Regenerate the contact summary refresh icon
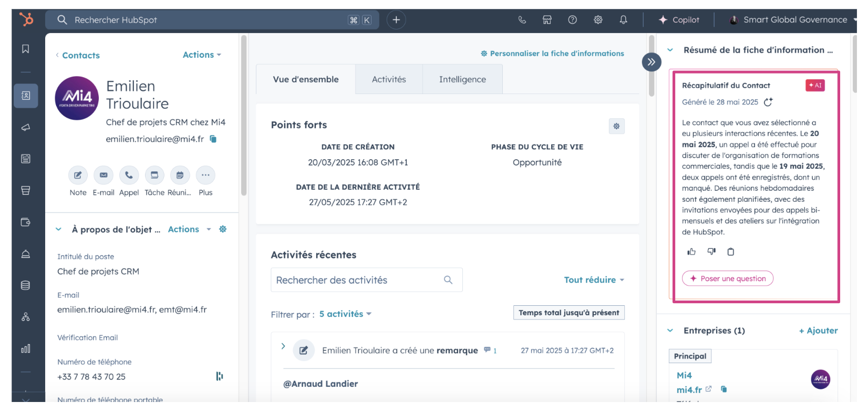The image size is (868, 413). click(768, 102)
